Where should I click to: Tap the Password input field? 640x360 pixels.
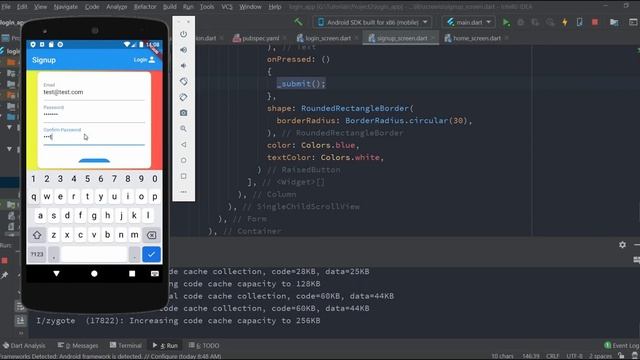click(94, 113)
